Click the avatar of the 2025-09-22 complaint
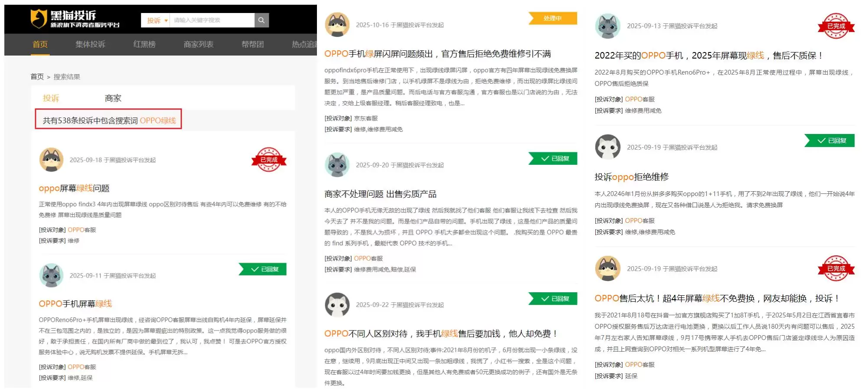 337,305
